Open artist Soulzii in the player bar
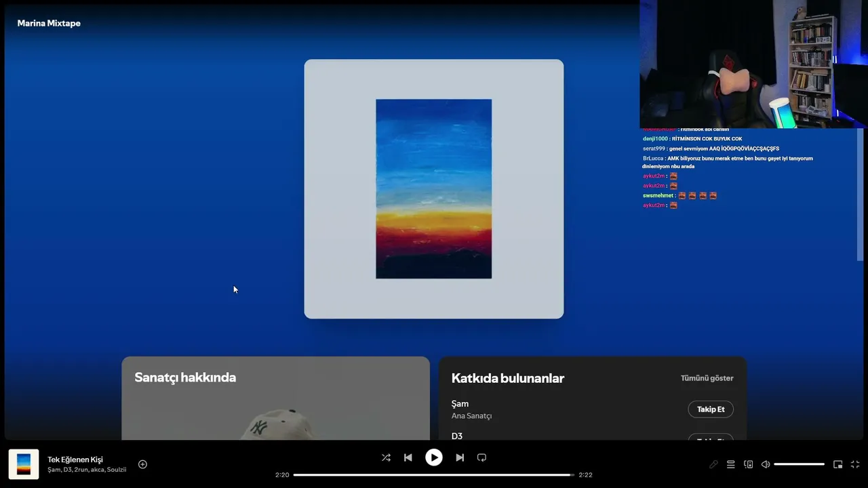Screen dimensions: 868x488 (117, 470)
